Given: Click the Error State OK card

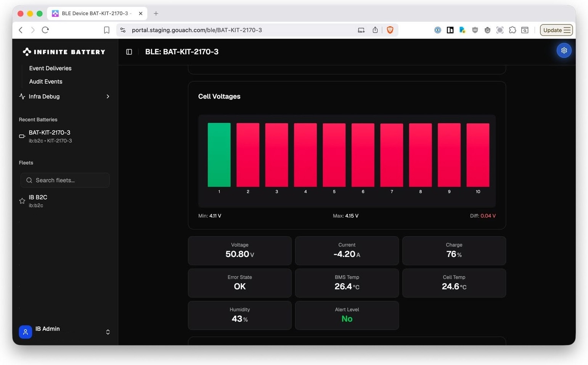Looking at the screenshot, I should (x=240, y=283).
